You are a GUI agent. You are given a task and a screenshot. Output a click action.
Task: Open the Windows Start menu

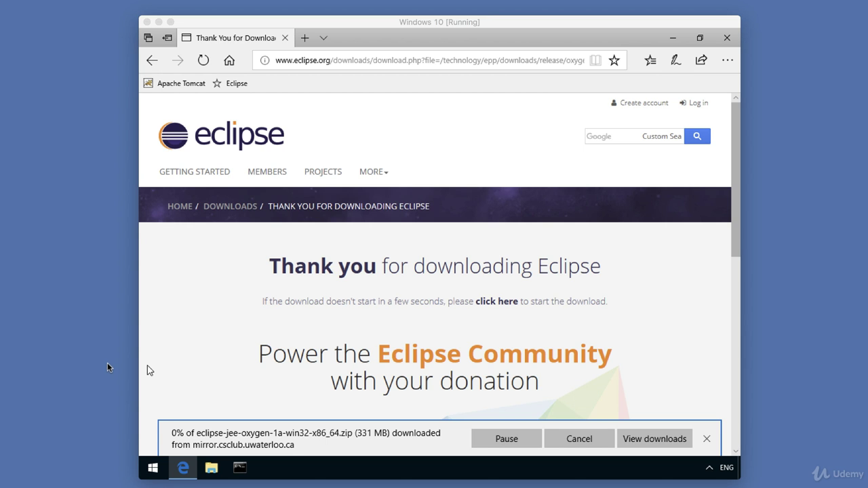click(153, 468)
